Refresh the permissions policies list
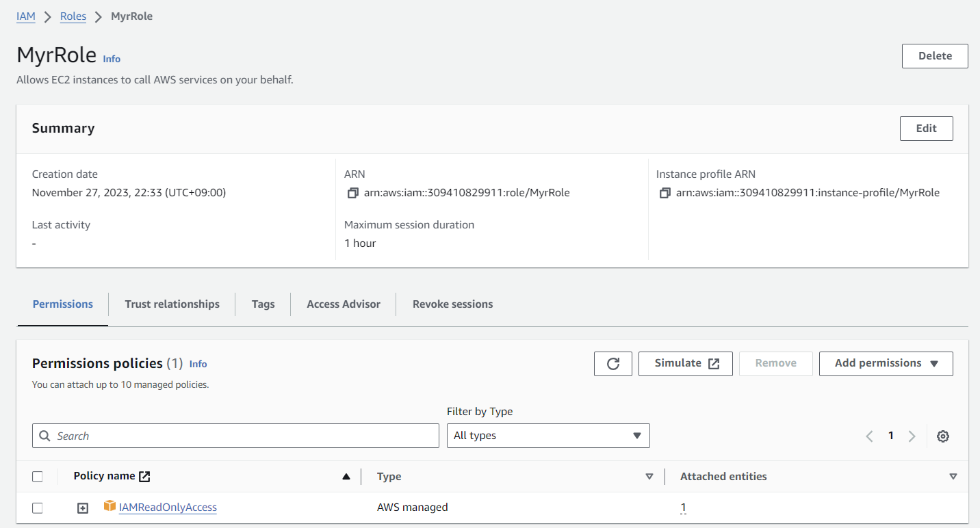980x528 pixels. click(613, 364)
